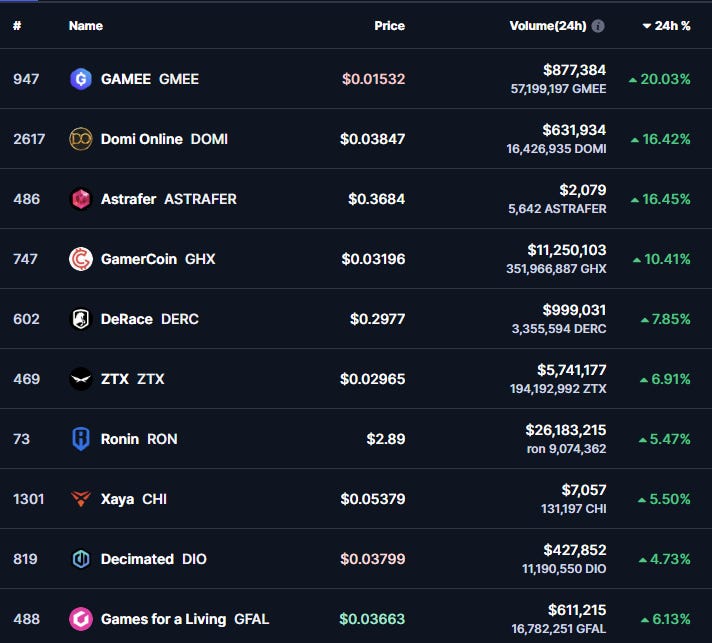Click the 5.47% gain for Ronin
The width and height of the screenshot is (712, 643).
coord(665,439)
